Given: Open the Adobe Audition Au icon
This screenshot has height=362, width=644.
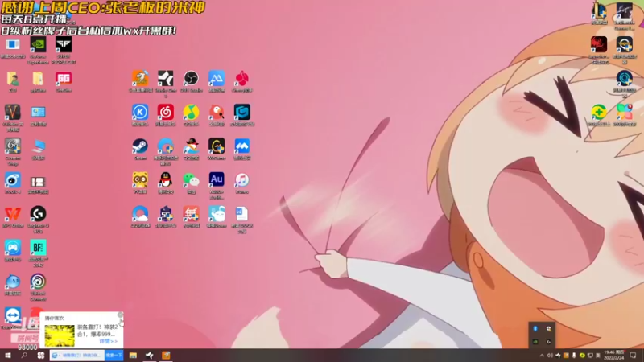Looking at the screenshot, I should pos(217,180).
